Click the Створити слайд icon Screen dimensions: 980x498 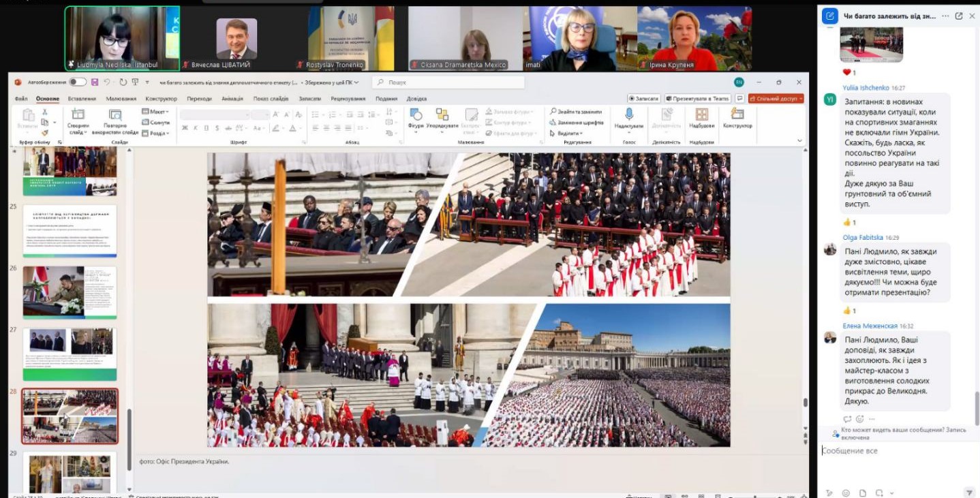[78, 114]
